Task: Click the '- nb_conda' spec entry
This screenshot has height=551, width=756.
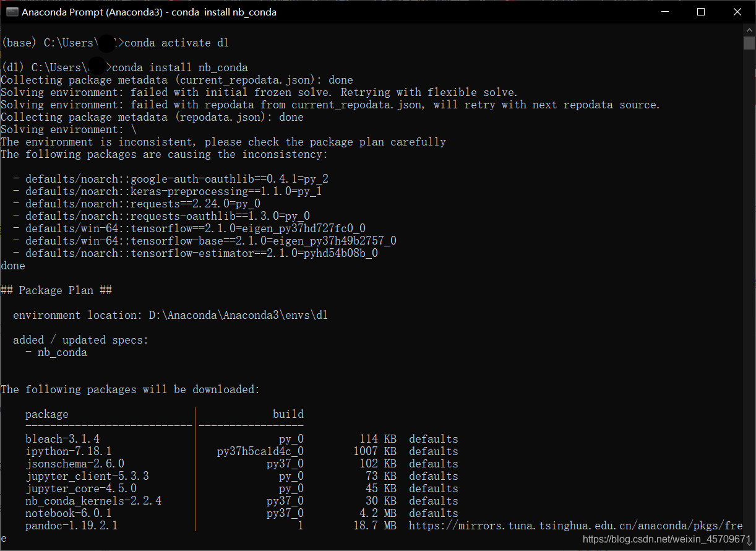Action: click(56, 352)
